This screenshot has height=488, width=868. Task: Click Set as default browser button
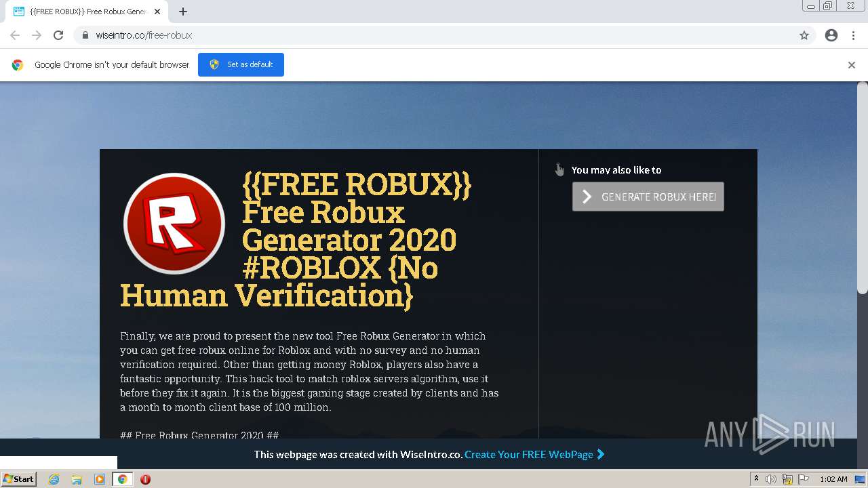click(x=241, y=64)
